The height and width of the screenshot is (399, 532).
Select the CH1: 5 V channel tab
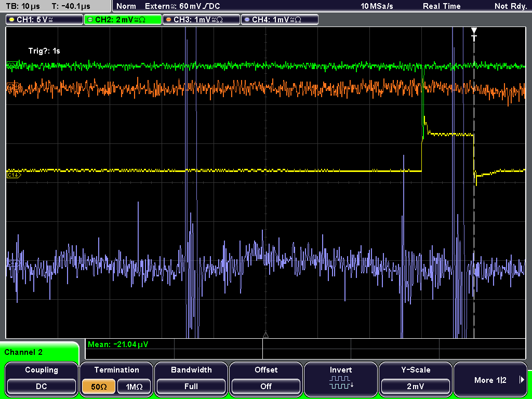(45, 20)
